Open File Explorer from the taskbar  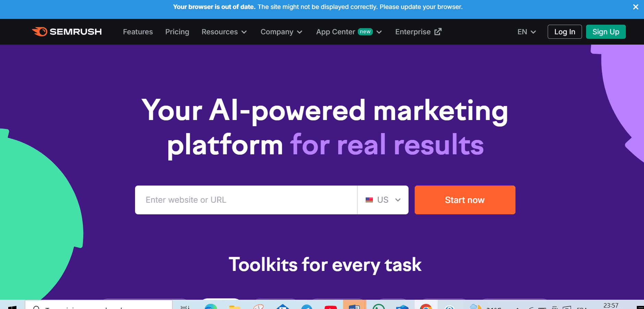pyautogui.click(x=234, y=307)
